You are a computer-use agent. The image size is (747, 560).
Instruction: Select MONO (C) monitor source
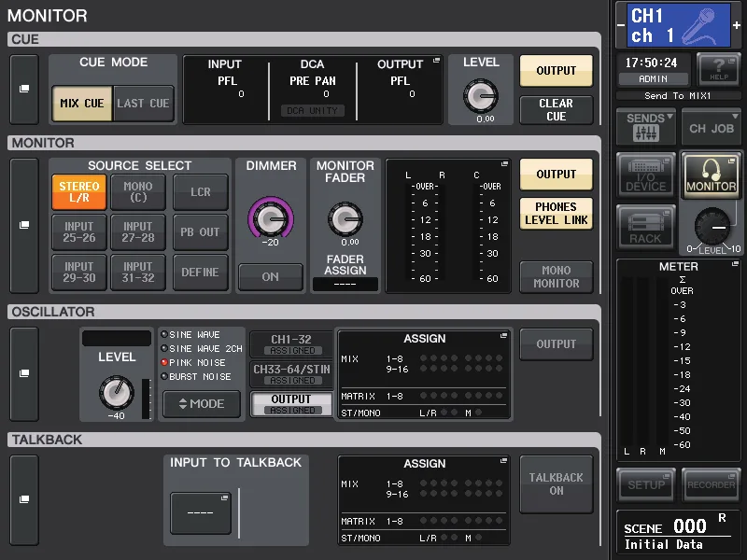[138, 192]
